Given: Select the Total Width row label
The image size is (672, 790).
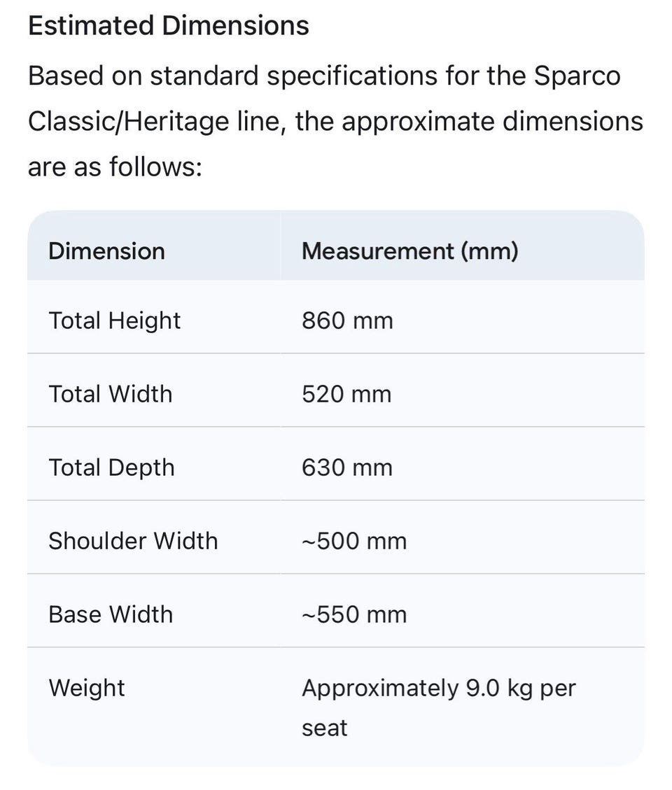Looking at the screenshot, I should click(x=111, y=394).
